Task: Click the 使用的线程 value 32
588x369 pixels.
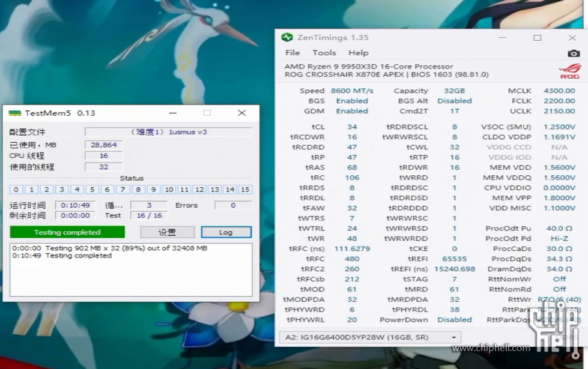Action: pyautogui.click(x=103, y=167)
